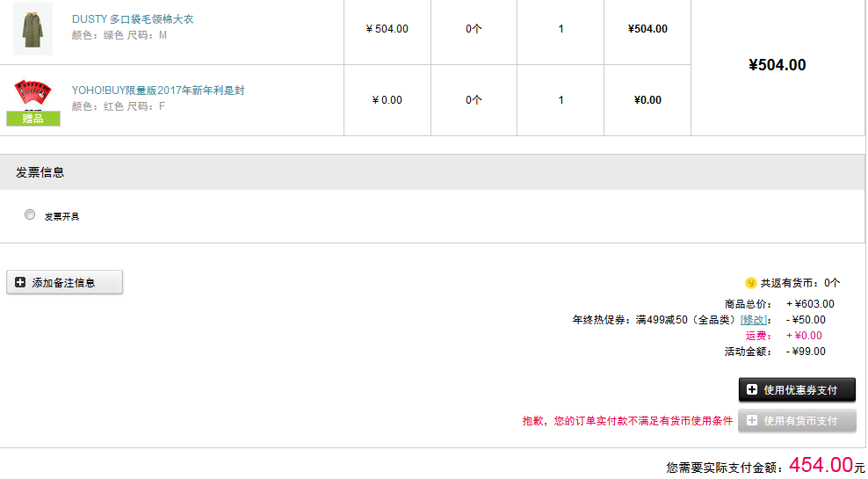Select the 发票开具 radio button

coord(30,214)
